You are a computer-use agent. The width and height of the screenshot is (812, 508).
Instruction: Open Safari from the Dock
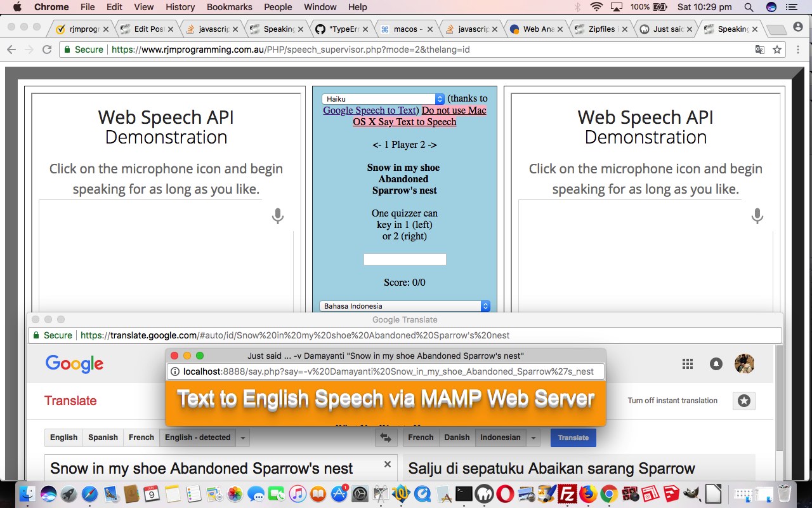pos(90,493)
